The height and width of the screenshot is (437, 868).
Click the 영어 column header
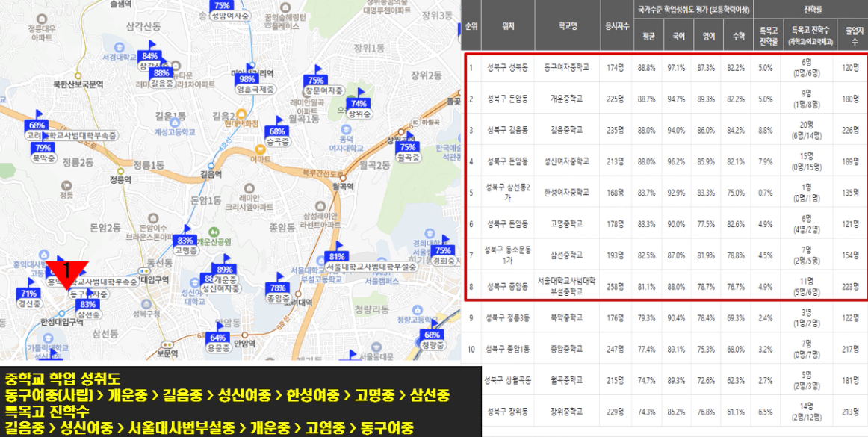click(707, 36)
